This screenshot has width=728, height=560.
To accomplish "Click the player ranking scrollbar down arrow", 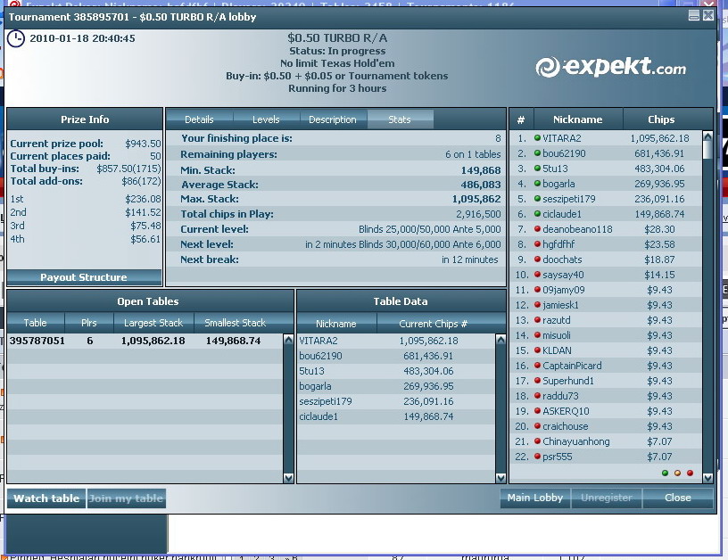I will [707, 477].
